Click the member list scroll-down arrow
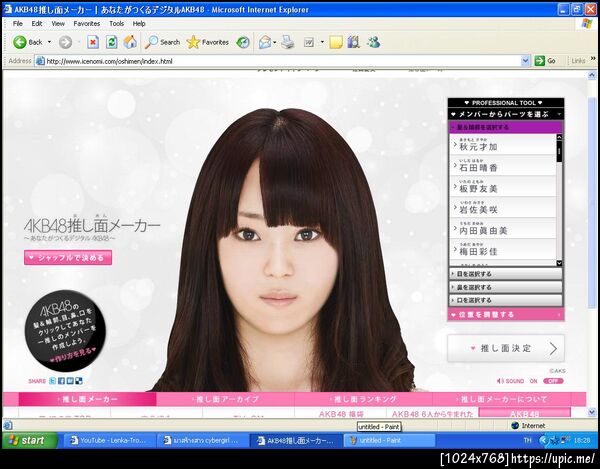 (x=559, y=263)
